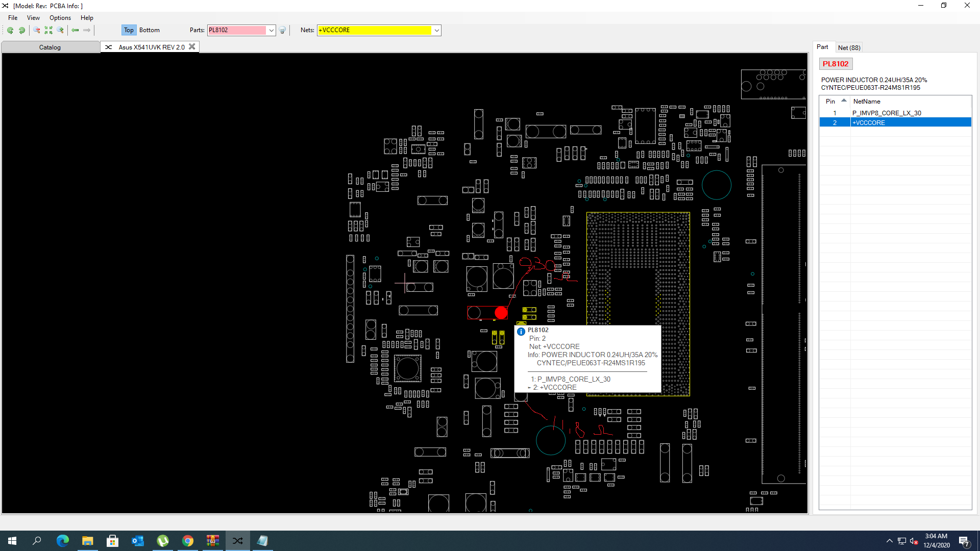Open the Catalog tab
Image resolution: width=980 pixels, height=551 pixels.
click(50, 47)
